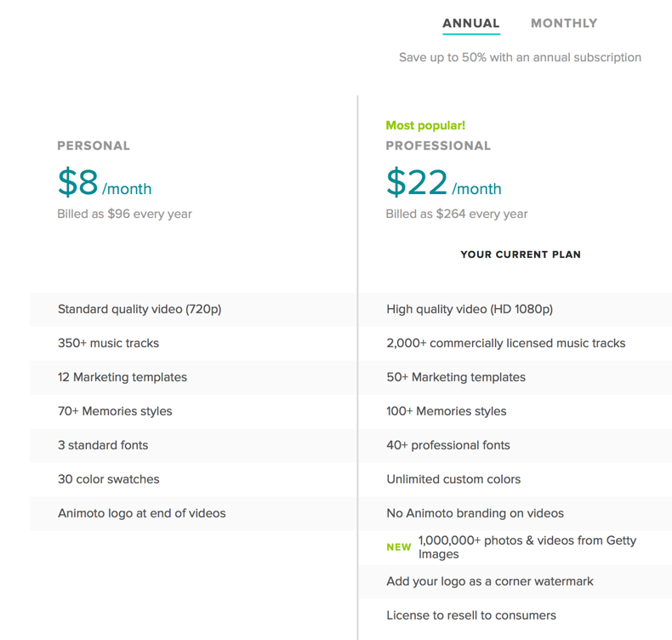
Task: Click the PROFESSIONAL plan heading
Action: click(x=438, y=146)
